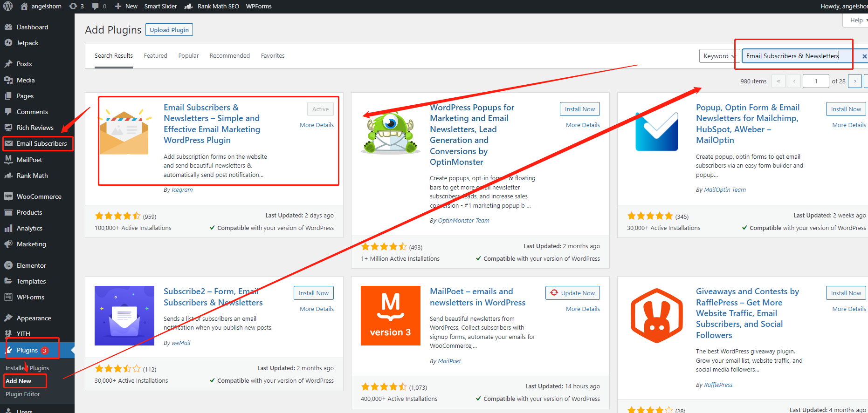Open the Icegram author link

point(182,190)
